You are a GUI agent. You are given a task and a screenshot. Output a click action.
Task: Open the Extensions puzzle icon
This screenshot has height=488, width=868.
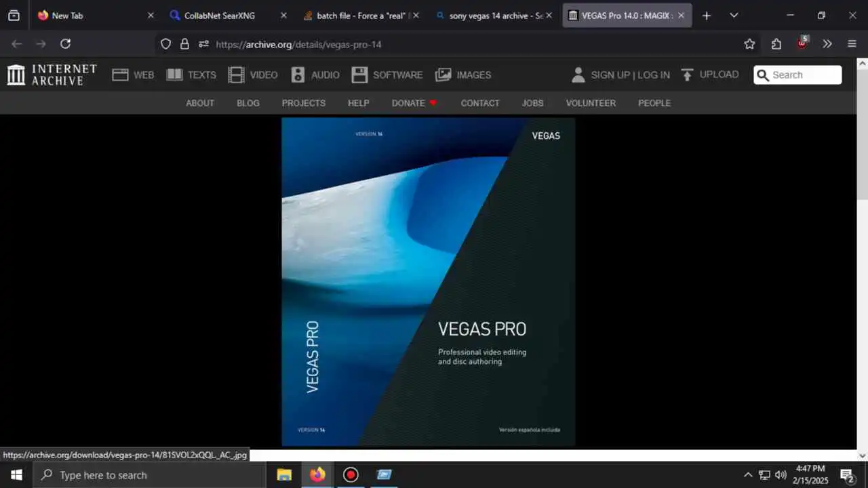pos(776,44)
